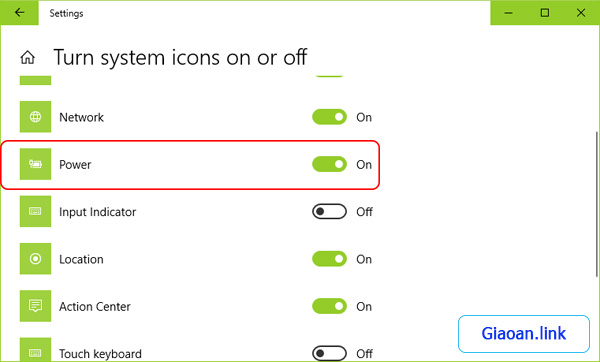The width and height of the screenshot is (600, 362).
Task: Maximize the Settings window
Action: point(545,13)
